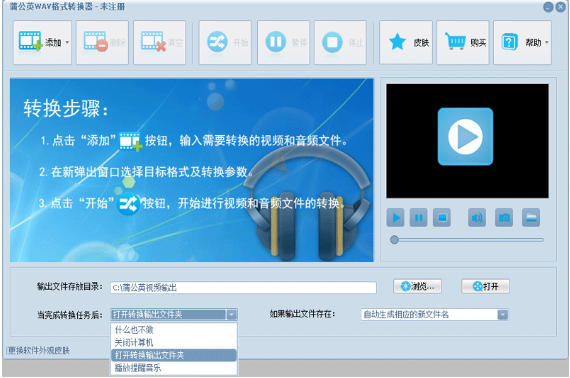Click the 购买 (Buy) shopping cart button
Viewport: 570px width, 378px height.
pos(463,43)
